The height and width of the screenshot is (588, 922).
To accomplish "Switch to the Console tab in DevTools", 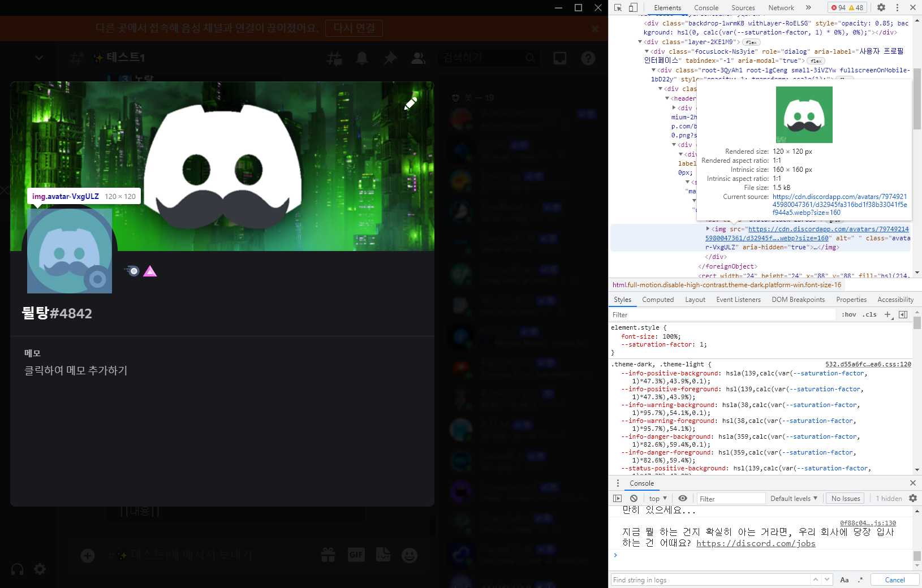I will pos(706,8).
